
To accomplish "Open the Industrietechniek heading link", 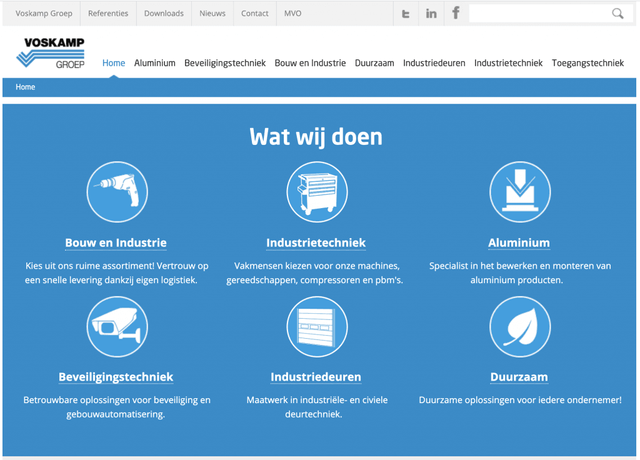I will pyautogui.click(x=316, y=243).
